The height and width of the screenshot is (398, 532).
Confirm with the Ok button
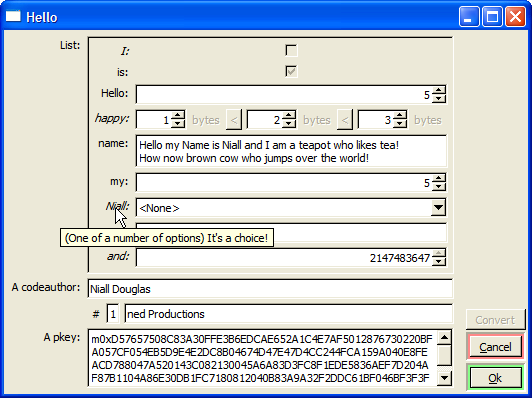point(495,378)
